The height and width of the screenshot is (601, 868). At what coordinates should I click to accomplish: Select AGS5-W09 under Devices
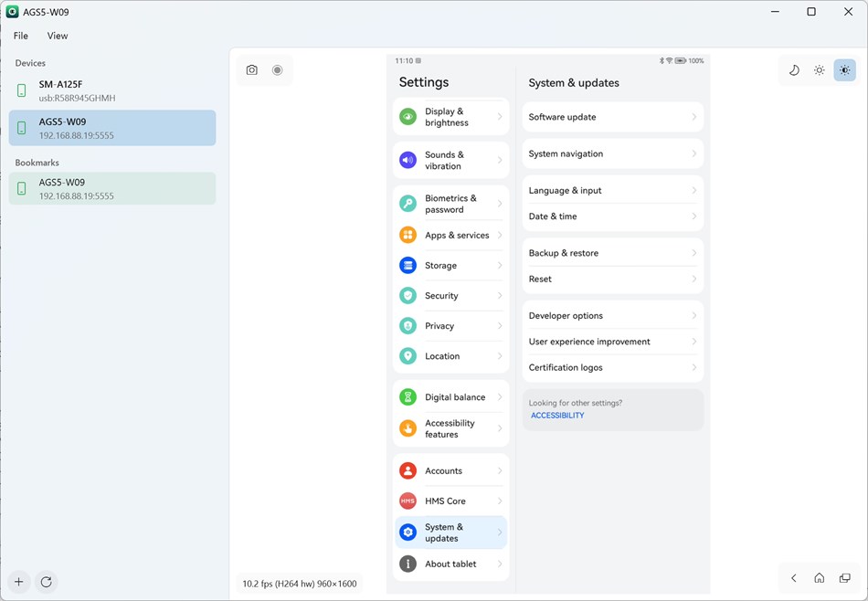coord(112,128)
